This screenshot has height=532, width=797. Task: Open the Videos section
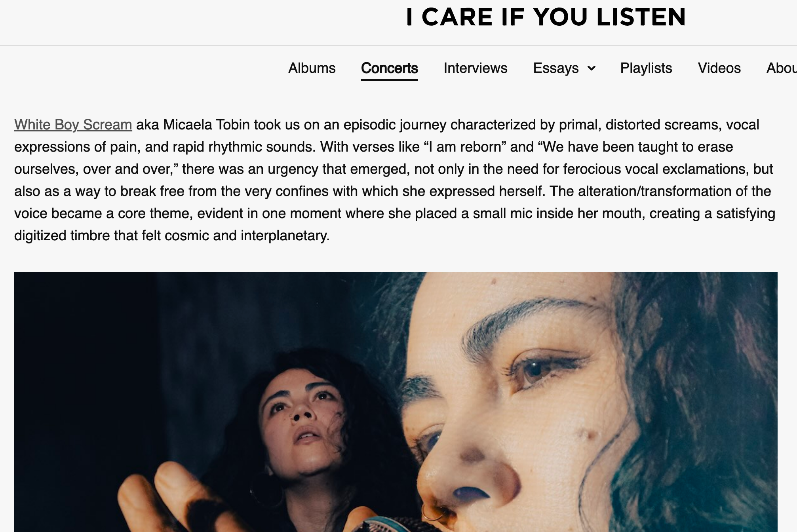pyautogui.click(x=719, y=68)
